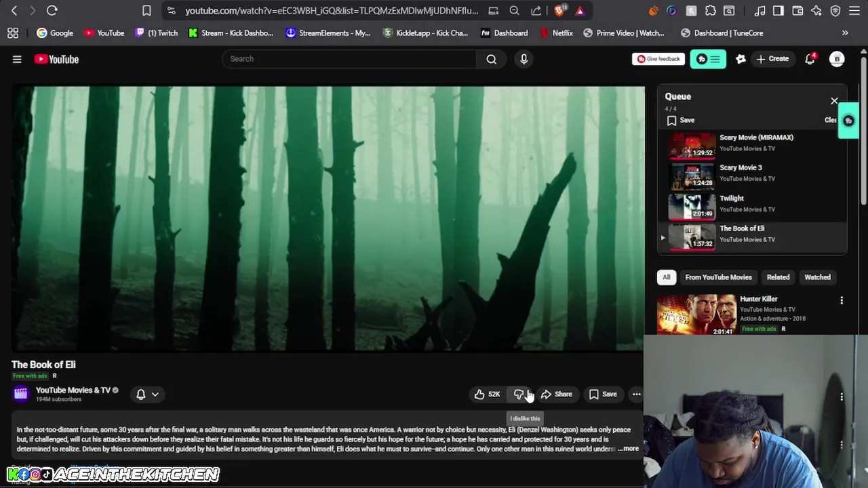The height and width of the screenshot is (488, 868).
Task: Open the Stream - Kick Dashboard bookmark
Action: coord(231,33)
